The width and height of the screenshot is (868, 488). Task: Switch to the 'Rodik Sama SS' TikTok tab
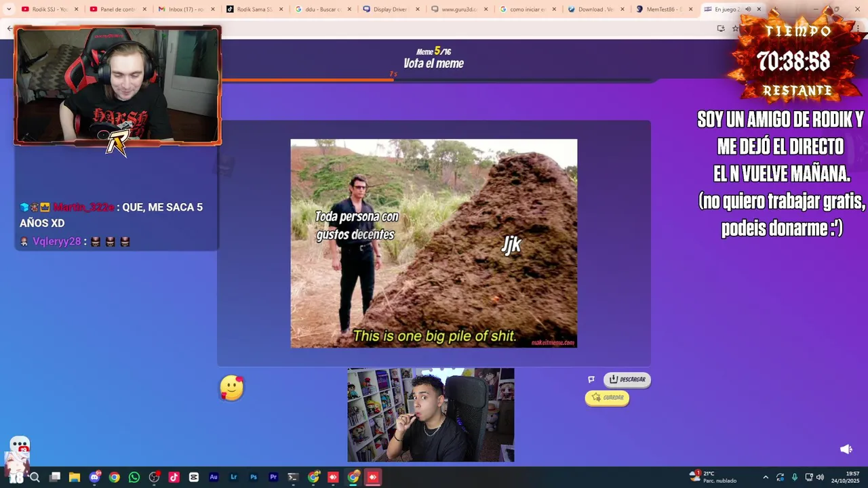point(254,9)
